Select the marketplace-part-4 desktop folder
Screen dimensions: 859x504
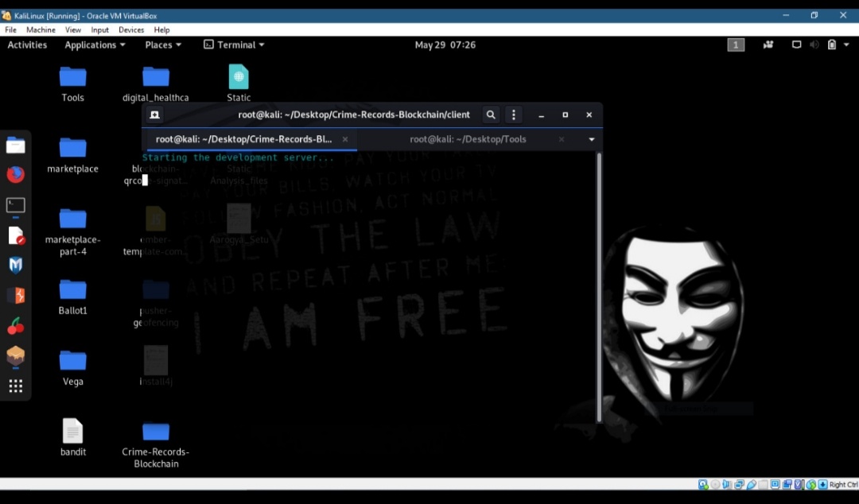tap(73, 232)
